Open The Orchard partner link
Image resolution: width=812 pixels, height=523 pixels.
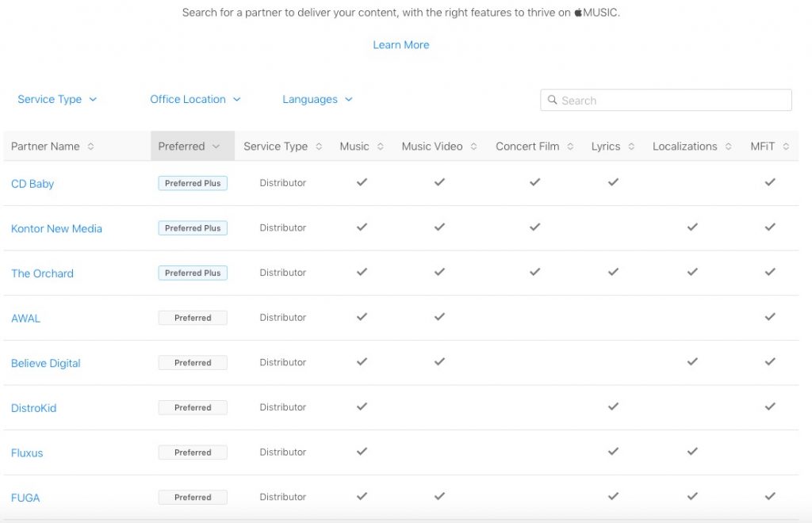[x=42, y=273]
